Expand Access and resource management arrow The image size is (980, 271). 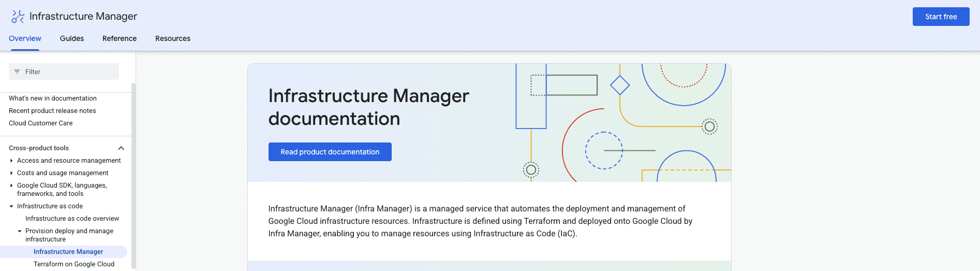[x=11, y=161]
